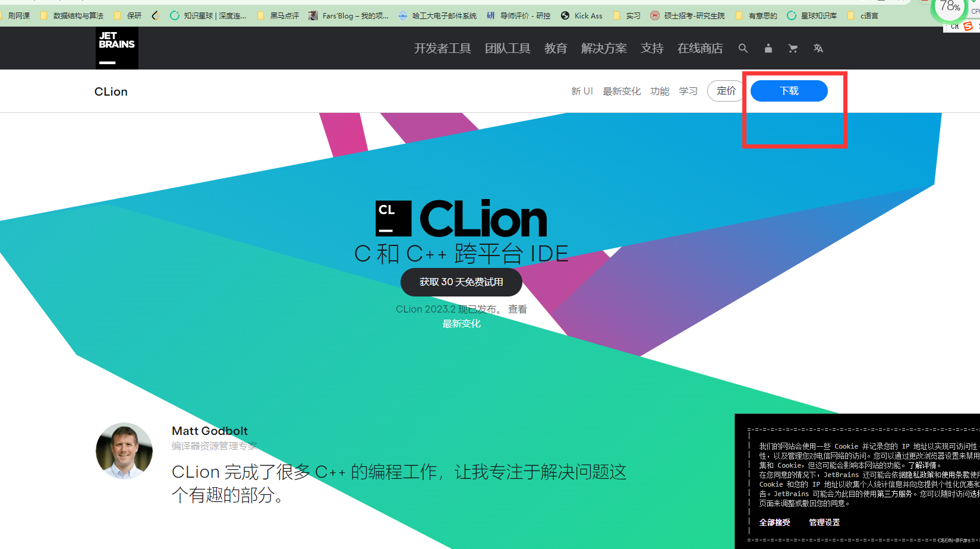Open the 刷网课 bookmark folder
The image size is (980, 549).
(x=15, y=15)
